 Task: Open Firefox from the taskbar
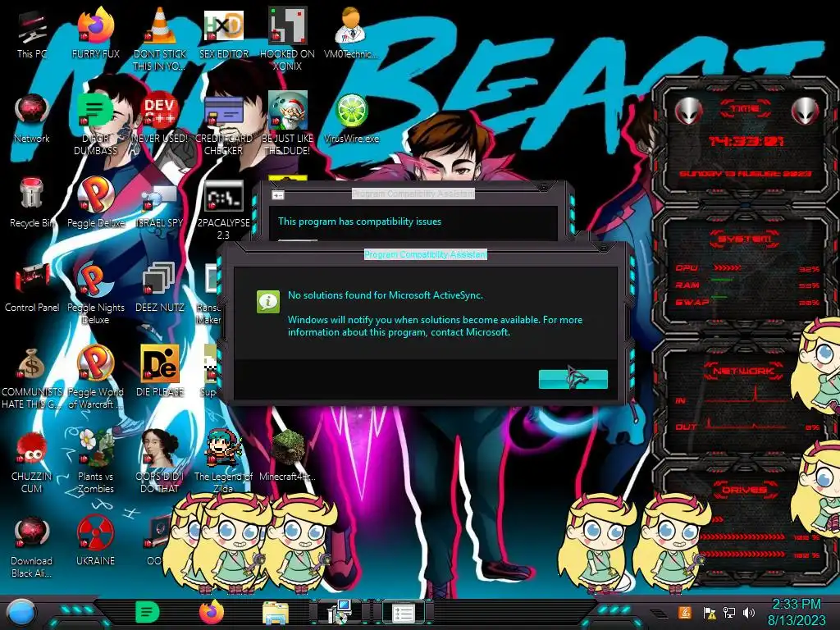[x=212, y=612]
